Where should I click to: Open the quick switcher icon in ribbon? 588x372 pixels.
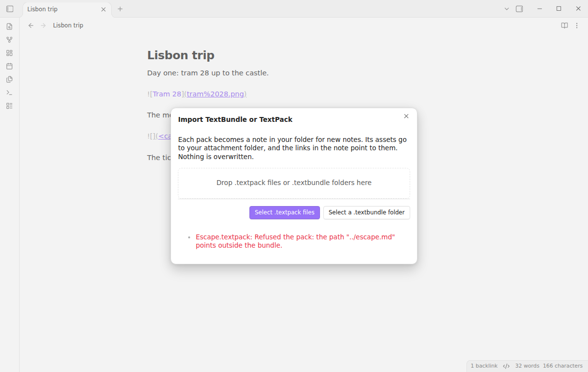coord(9,26)
